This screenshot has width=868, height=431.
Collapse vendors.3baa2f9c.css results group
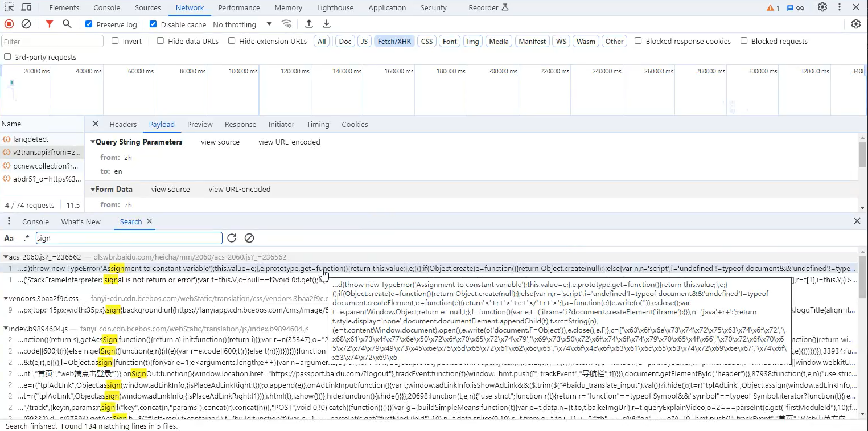coord(6,298)
